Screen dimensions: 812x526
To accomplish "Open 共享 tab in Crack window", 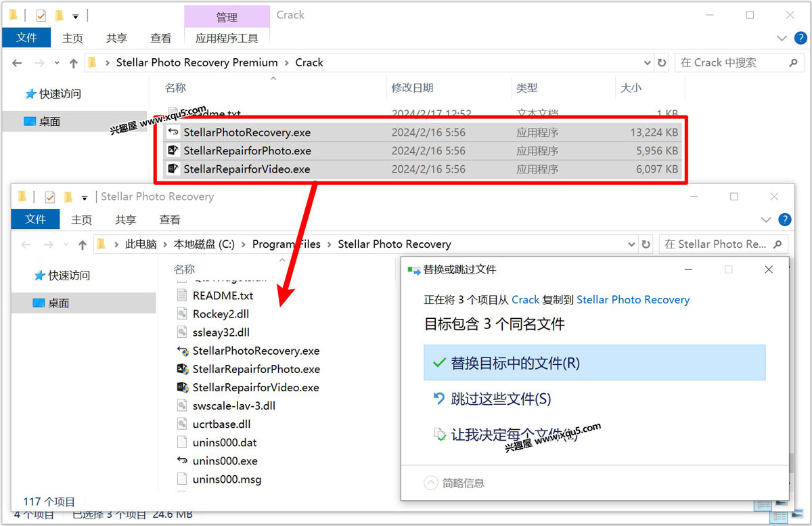I will tap(116, 38).
